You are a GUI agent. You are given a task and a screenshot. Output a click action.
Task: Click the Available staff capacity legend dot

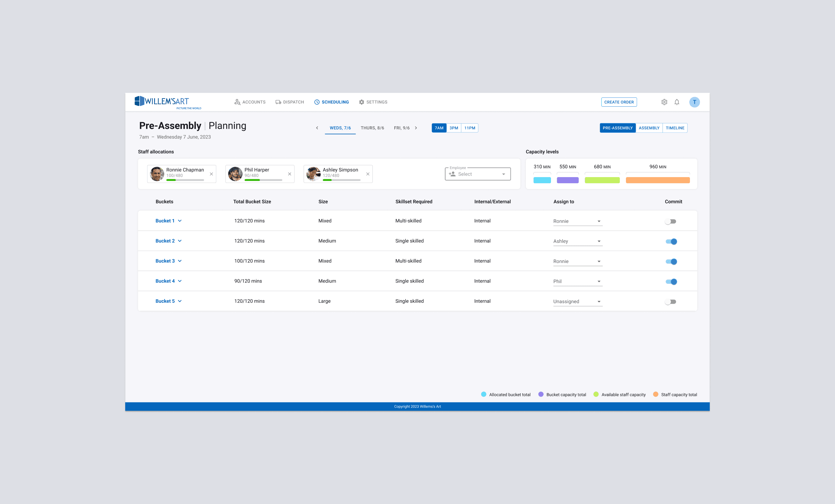596,394
